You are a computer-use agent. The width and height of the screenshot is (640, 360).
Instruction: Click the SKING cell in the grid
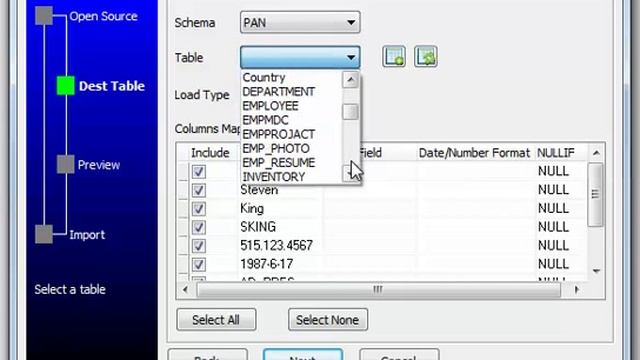(258, 227)
